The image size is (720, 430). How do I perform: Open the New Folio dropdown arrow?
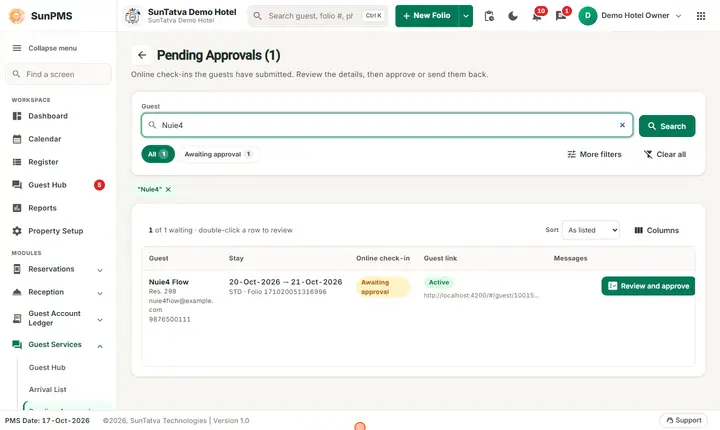[x=466, y=16]
